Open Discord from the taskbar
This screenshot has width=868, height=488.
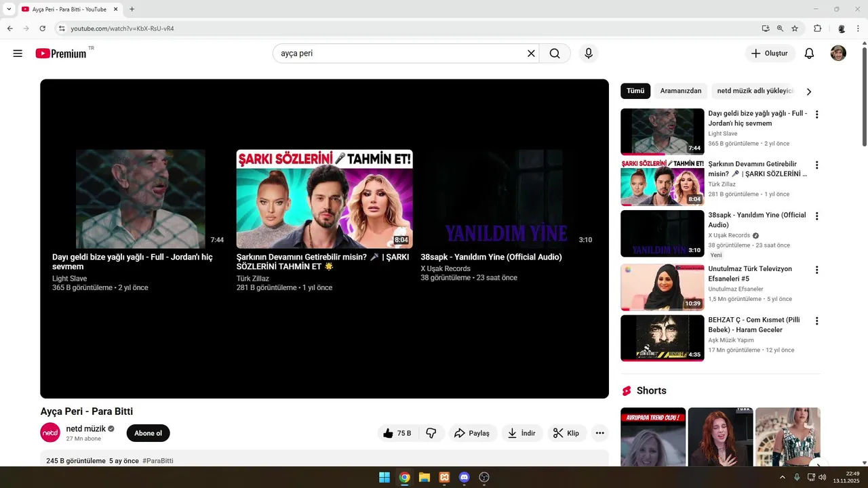pos(464,477)
